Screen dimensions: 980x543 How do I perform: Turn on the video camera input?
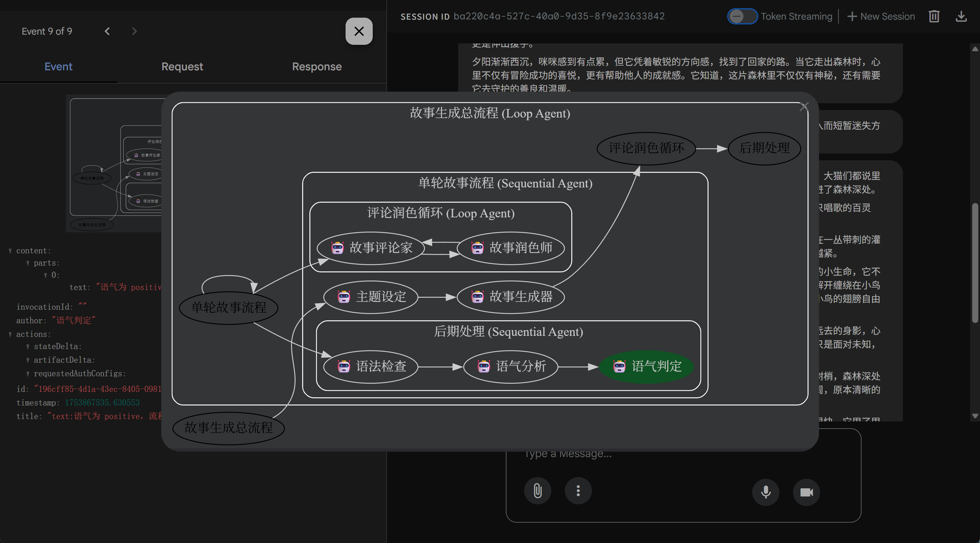(x=807, y=492)
